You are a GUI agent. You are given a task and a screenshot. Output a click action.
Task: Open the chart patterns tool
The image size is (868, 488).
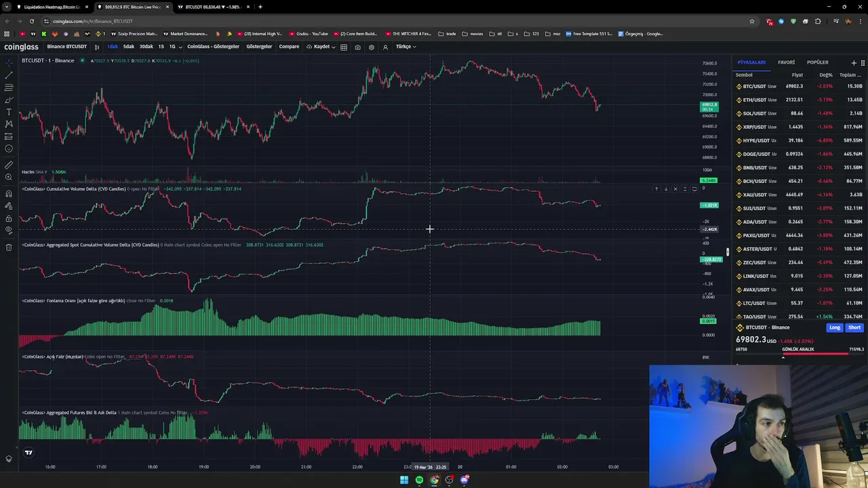click(x=9, y=124)
